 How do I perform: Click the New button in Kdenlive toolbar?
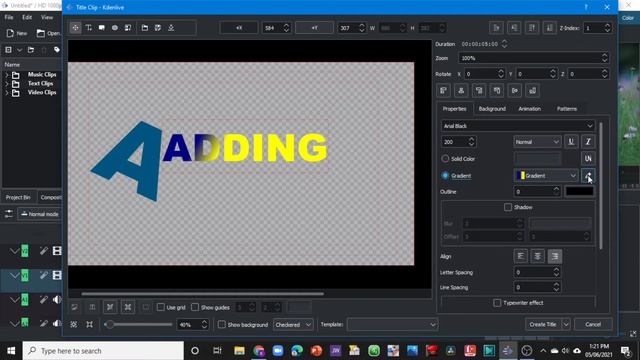17,33
